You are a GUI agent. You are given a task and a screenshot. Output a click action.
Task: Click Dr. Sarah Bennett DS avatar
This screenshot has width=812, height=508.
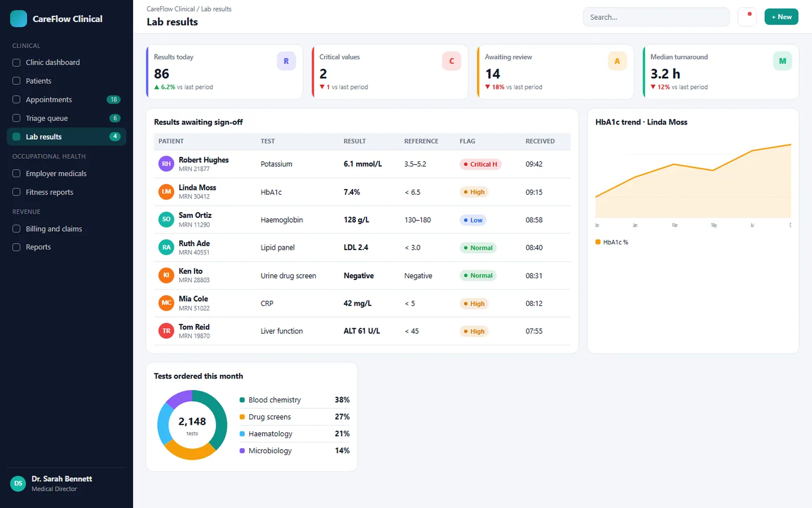[18, 484]
